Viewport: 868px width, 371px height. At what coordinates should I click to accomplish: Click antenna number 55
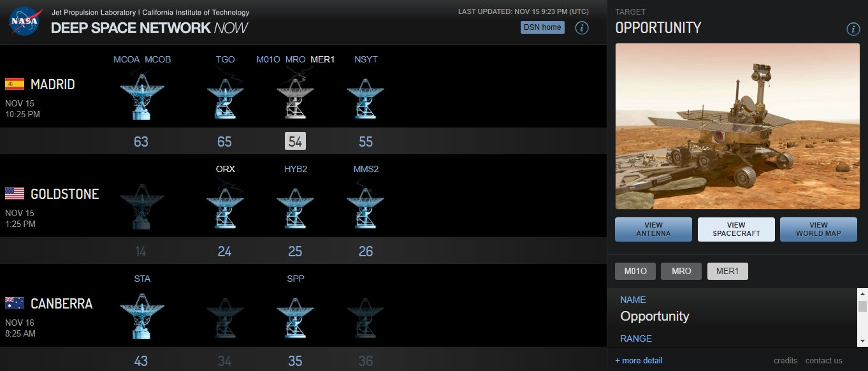(x=365, y=142)
